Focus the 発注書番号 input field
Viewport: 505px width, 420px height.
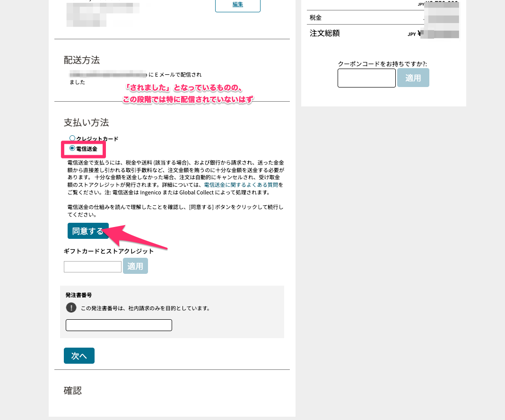click(x=119, y=325)
